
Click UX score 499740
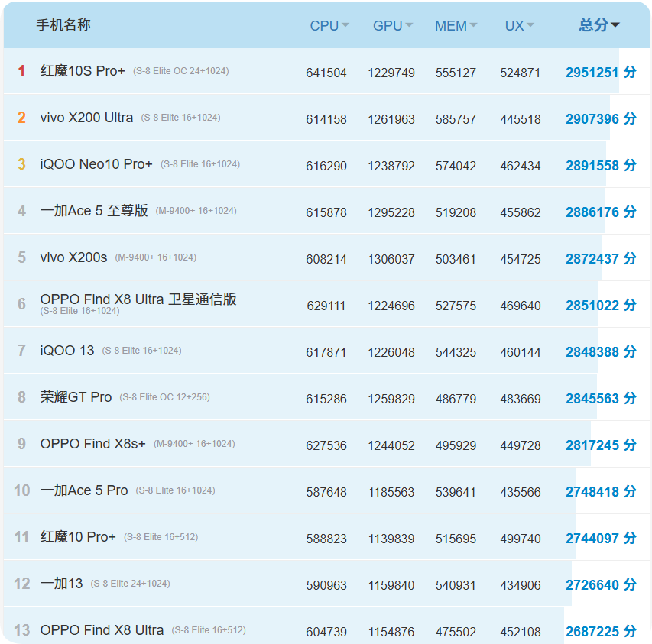pyautogui.click(x=521, y=539)
